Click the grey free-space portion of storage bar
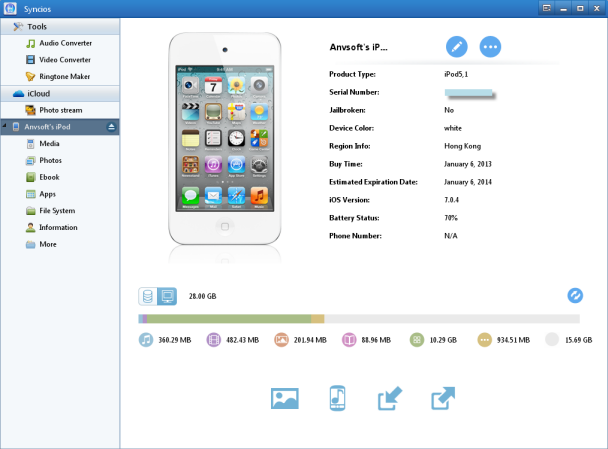 click(x=452, y=319)
